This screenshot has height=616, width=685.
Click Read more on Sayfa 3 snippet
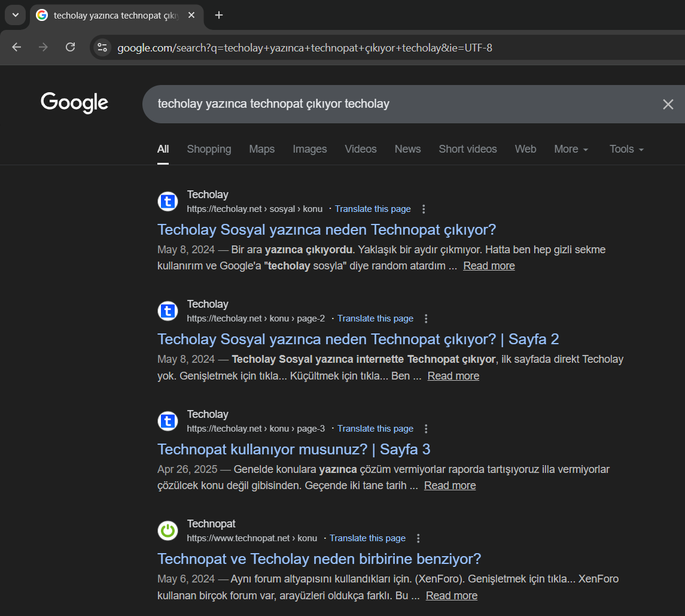pyautogui.click(x=449, y=485)
